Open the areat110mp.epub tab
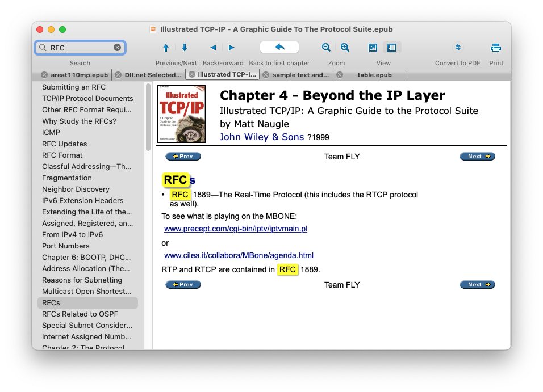This screenshot has width=543, height=392. [x=79, y=75]
